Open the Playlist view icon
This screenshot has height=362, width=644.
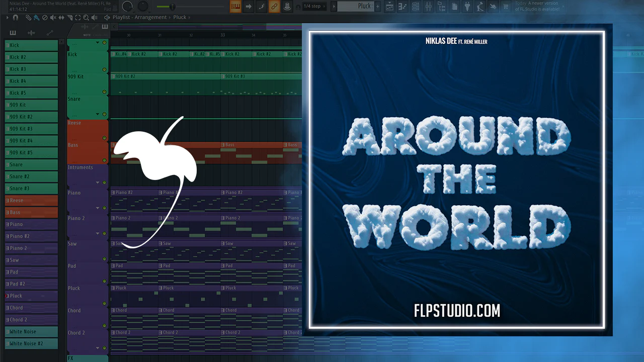point(389,7)
